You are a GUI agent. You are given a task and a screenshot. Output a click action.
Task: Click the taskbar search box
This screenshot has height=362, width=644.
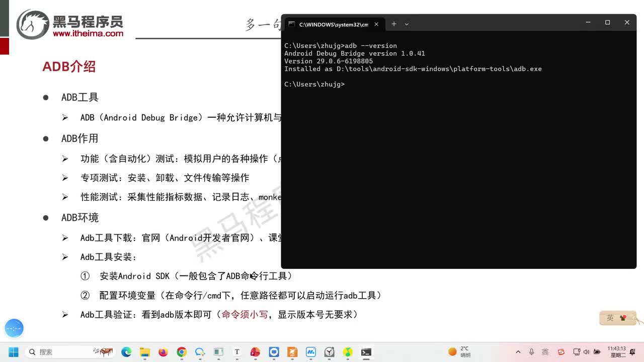70,352
